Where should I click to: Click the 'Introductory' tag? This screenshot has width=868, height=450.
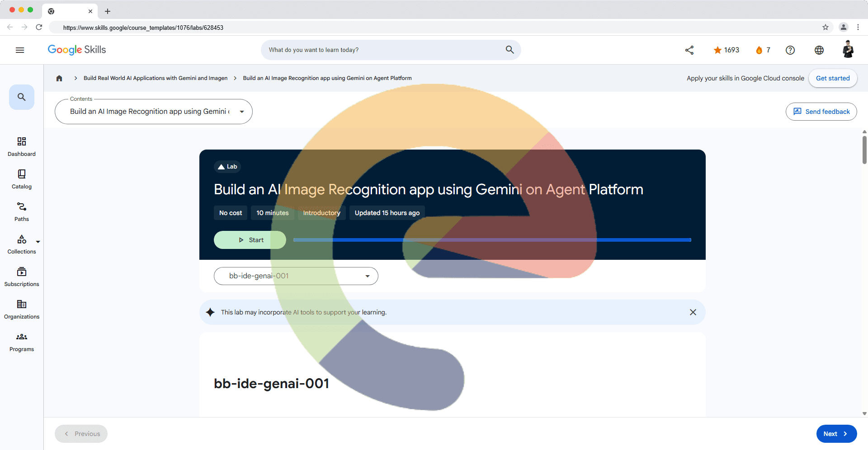coord(322,213)
